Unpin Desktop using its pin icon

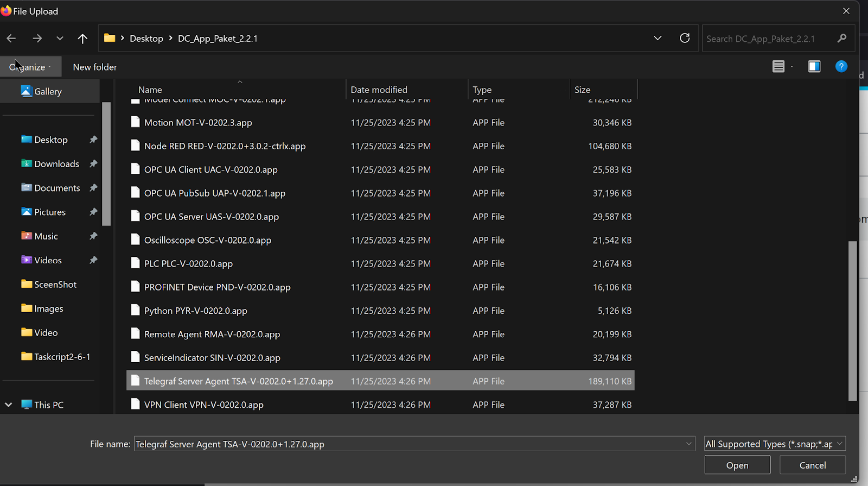pyautogui.click(x=93, y=140)
